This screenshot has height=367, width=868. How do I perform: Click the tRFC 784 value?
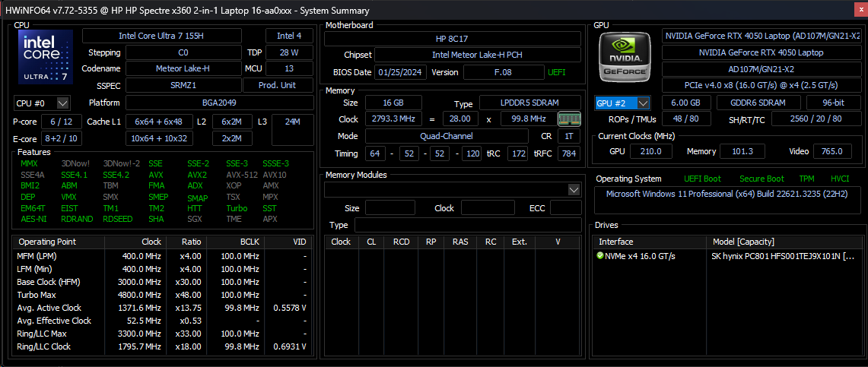click(x=569, y=153)
